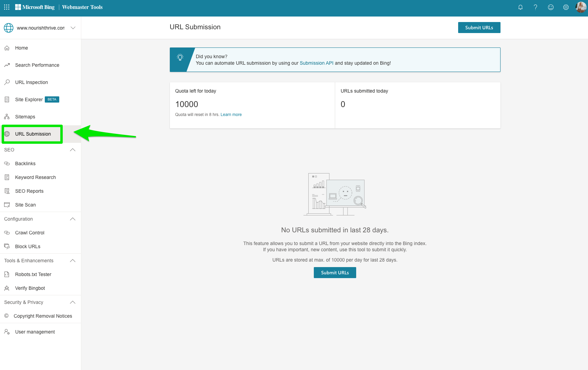The image size is (588, 370).
Task: Open the Microsoft apps waffle grid
Action: (6, 7)
